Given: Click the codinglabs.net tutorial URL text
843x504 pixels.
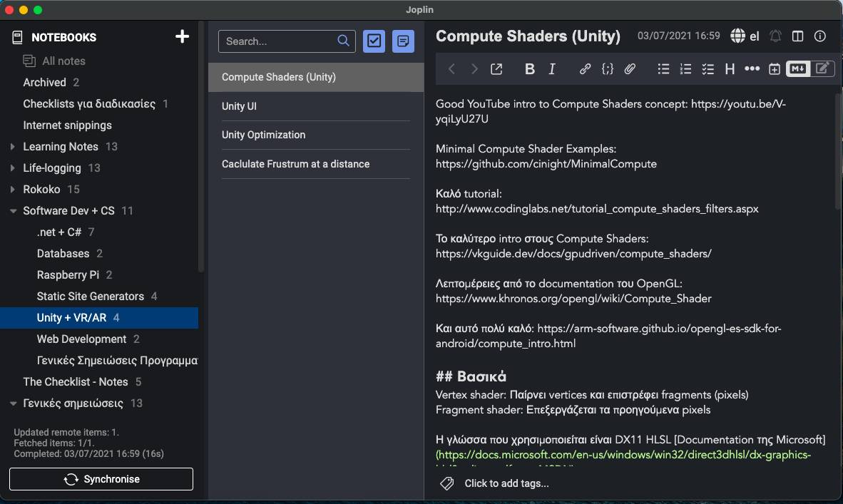Looking at the screenshot, I should tap(597, 209).
